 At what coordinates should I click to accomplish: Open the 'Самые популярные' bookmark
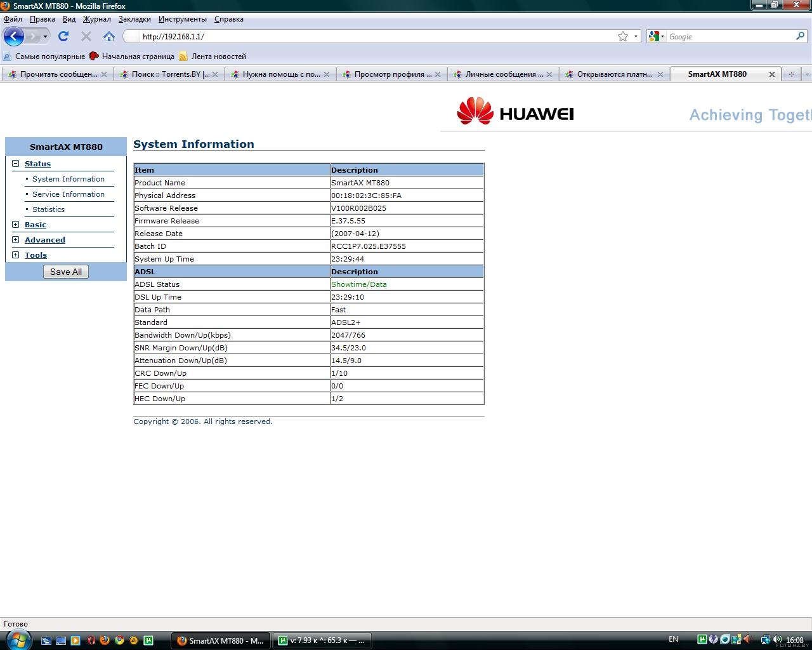(44, 56)
